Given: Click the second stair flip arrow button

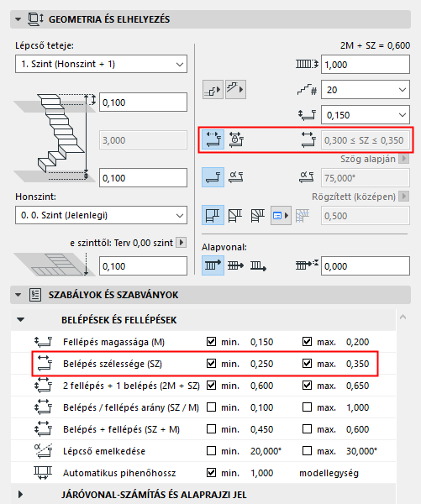Looking at the screenshot, I should click(x=235, y=90).
